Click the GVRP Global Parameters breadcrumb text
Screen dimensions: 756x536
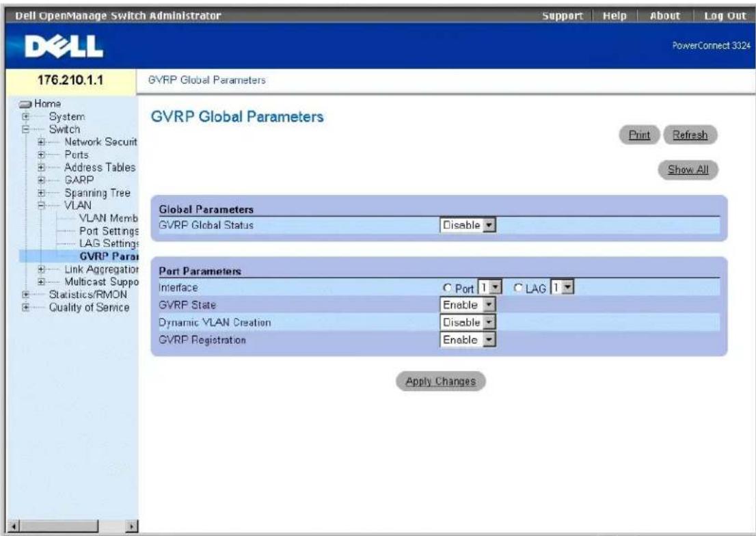pos(207,80)
